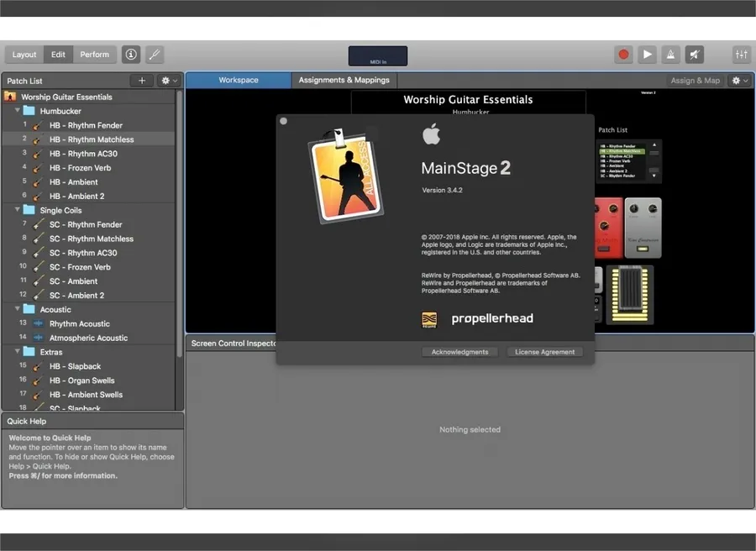Switch to Edit mode
The width and height of the screenshot is (756, 551).
tap(58, 55)
